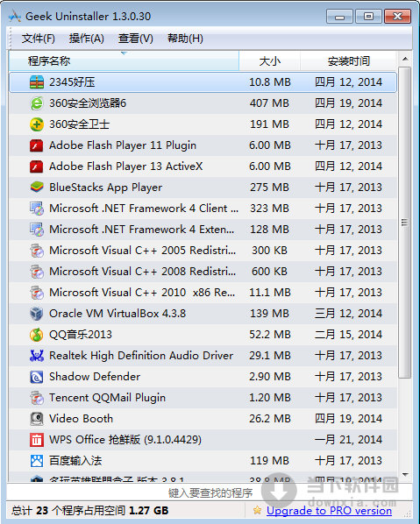This screenshot has height=524, width=420.
Task: Click the BlueStacks App Player icon
Action: click(x=37, y=188)
